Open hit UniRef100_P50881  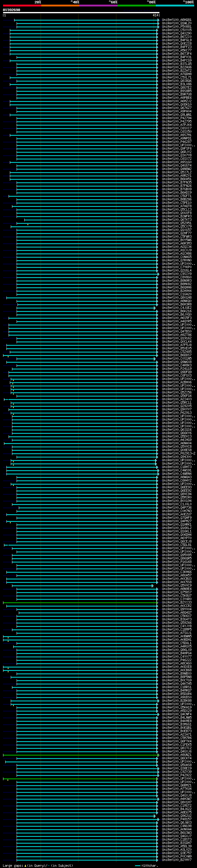176,26
